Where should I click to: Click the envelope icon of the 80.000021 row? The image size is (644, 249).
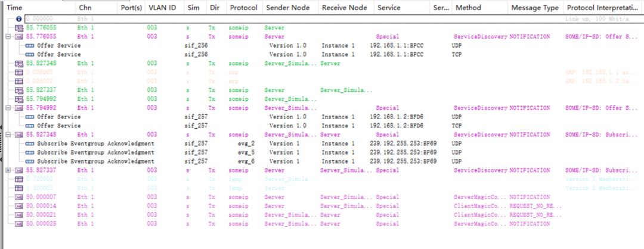[x=19, y=215]
